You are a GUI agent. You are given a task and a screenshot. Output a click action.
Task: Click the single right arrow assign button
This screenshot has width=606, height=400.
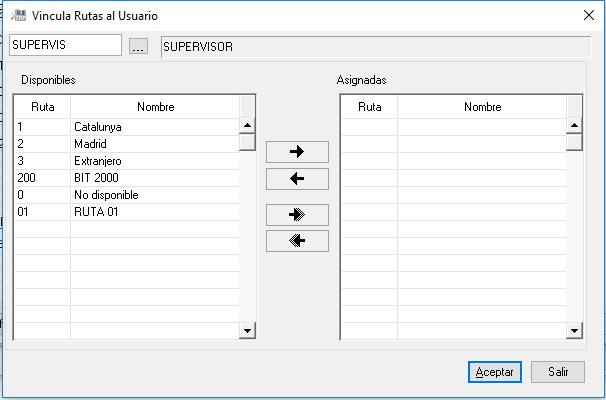(x=296, y=152)
